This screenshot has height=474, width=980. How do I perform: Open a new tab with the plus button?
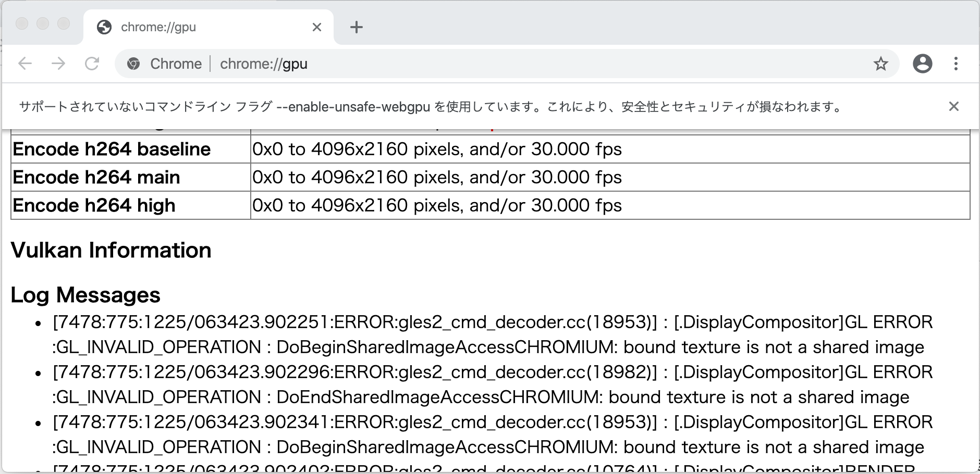pos(357,27)
